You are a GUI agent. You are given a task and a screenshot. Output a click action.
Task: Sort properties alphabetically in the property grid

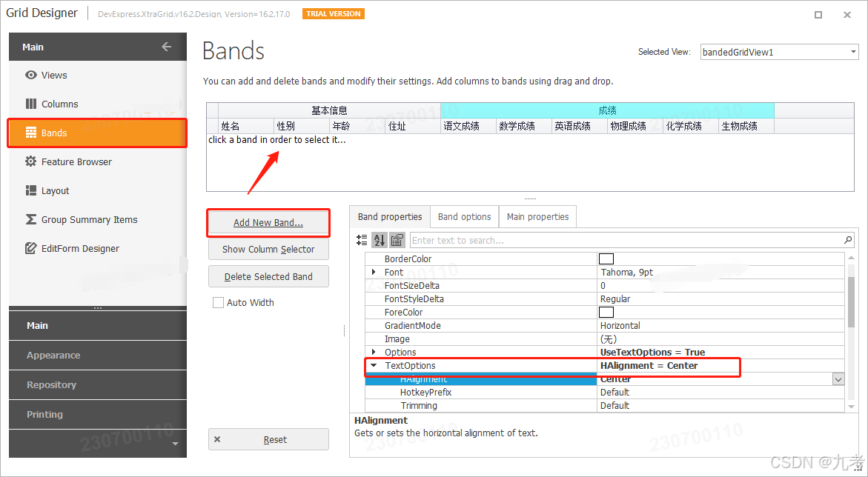pyautogui.click(x=379, y=239)
